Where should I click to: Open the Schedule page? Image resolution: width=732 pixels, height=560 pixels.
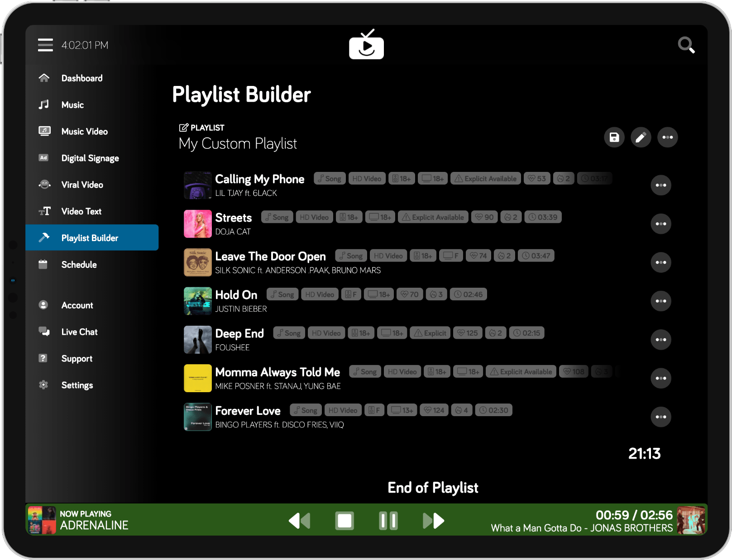[x=92, y=265]
